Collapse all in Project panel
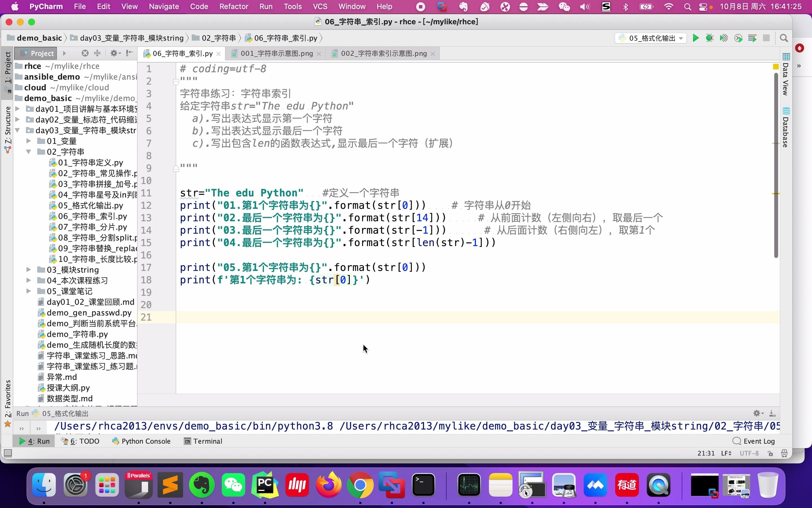The width and height of the screenshot is (812, 508). (97, 53)
